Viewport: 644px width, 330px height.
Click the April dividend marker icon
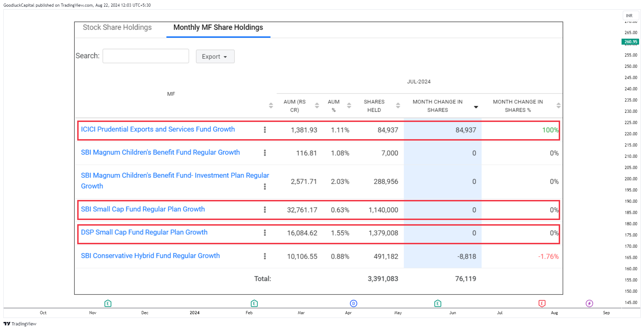(x=353, y=303)
